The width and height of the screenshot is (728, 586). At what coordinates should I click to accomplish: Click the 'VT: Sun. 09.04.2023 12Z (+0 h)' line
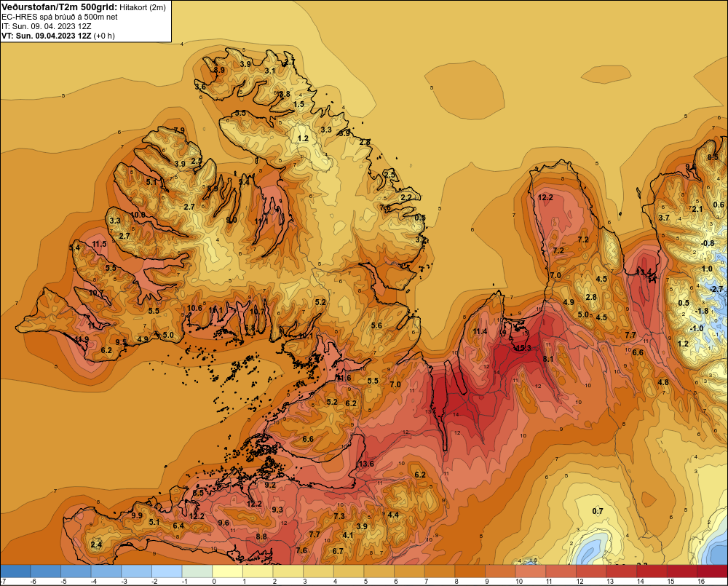click(x=58, y=36)
